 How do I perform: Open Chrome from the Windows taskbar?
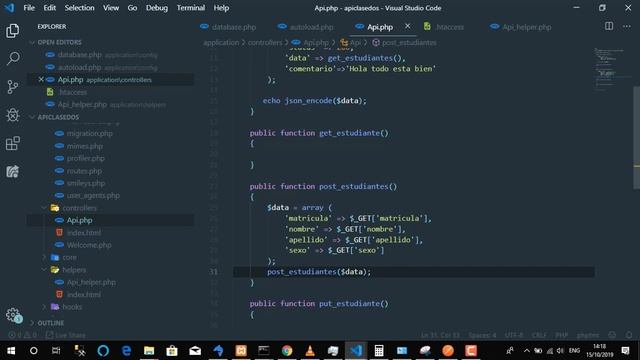[x=287, y=350]
